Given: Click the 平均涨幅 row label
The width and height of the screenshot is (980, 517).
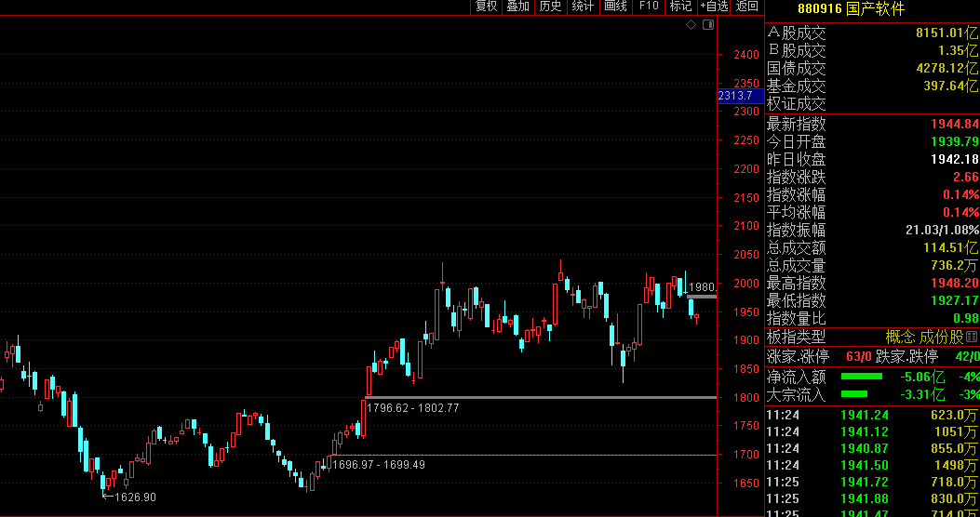Looking at the screenshot, I should pyautogui.click(x=797, y=212).
